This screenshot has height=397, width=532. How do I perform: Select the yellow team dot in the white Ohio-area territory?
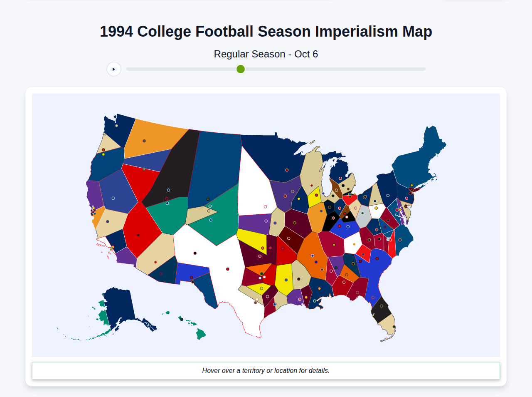pos(376,208)
